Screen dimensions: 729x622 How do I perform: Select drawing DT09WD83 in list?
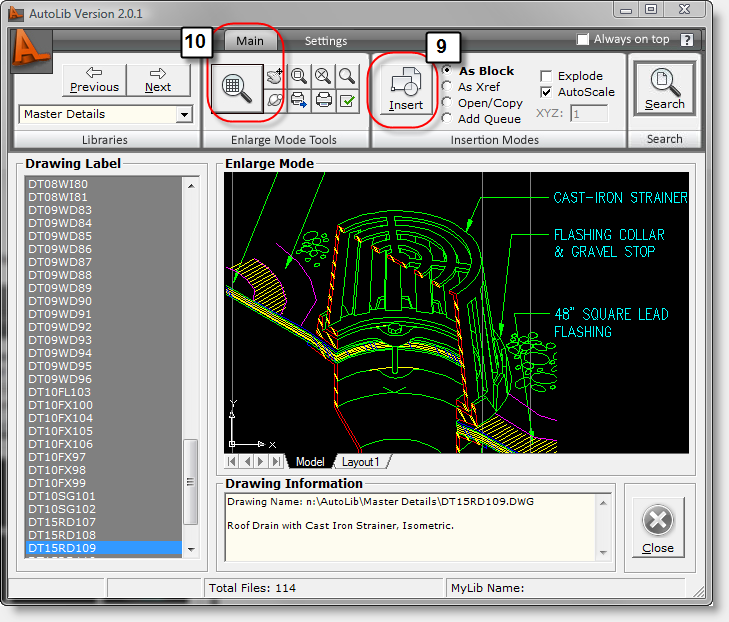click(105, 210)
